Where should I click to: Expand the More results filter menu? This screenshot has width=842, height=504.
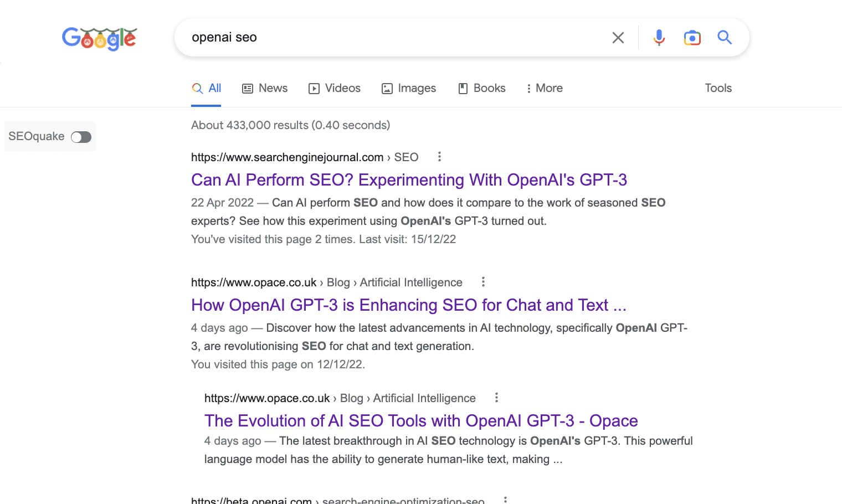(545, 88)
